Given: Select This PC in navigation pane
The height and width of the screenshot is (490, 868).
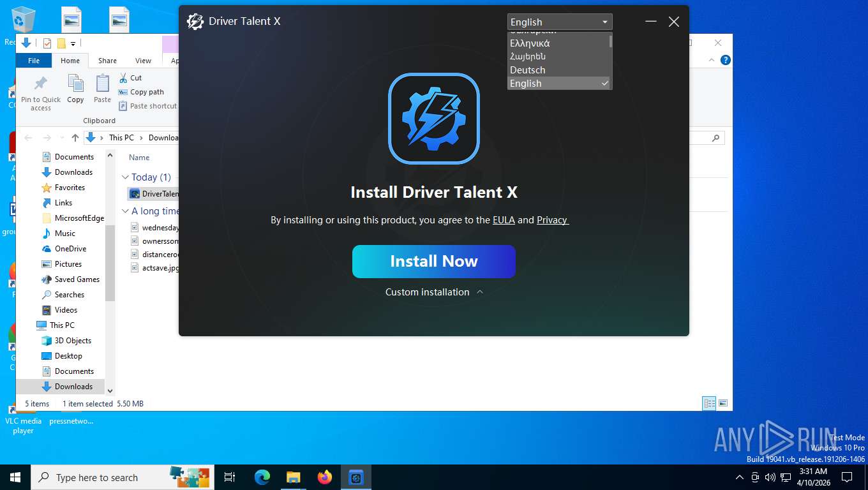Looking at the screenshot, I should [x=62, y=325].
